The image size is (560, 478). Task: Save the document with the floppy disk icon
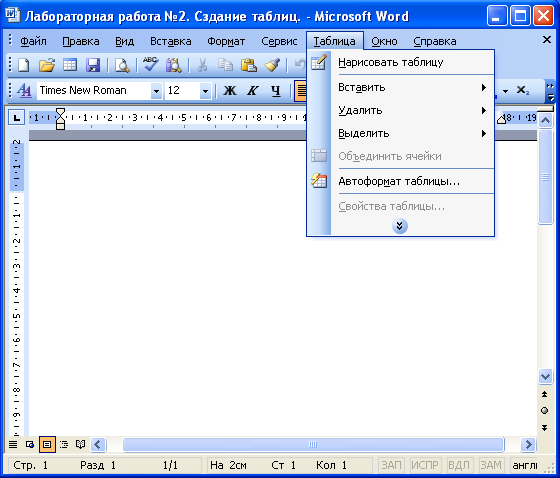93,65
